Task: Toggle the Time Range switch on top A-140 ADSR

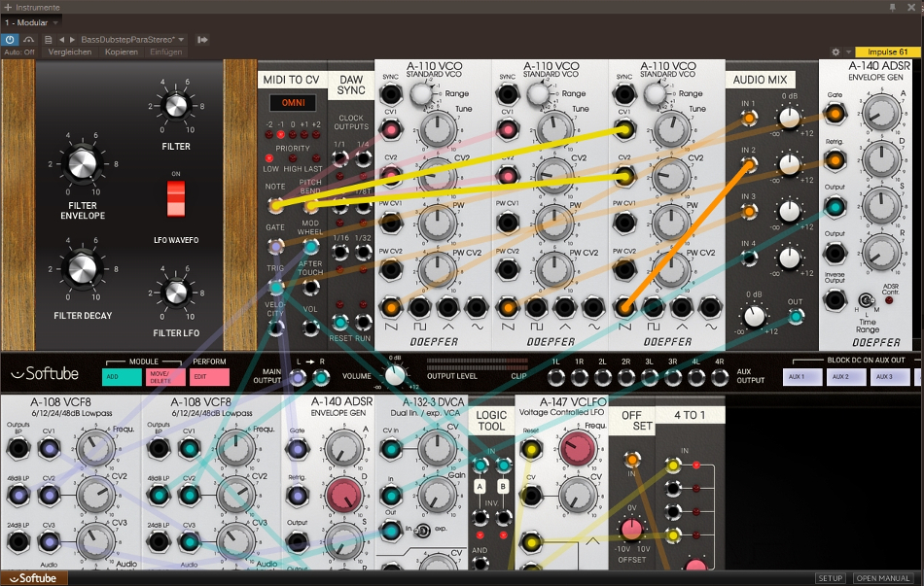Action: point(867,300)
